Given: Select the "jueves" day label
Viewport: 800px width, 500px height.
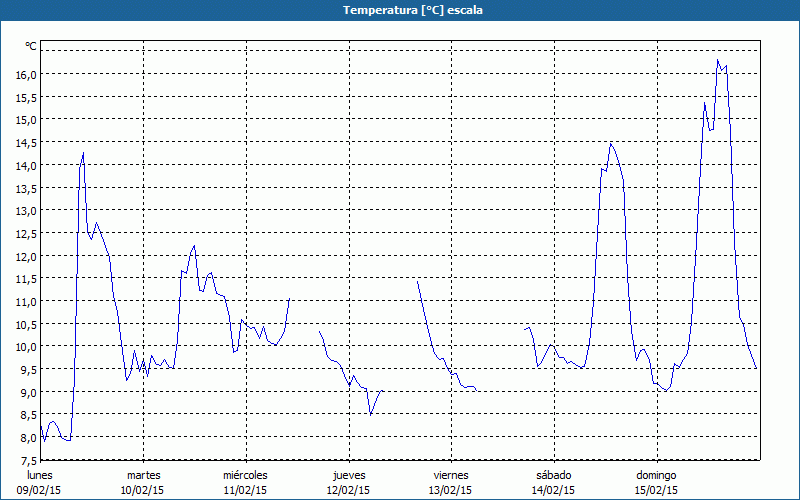Looking at the screenshot, I should [x=348, y=475].
